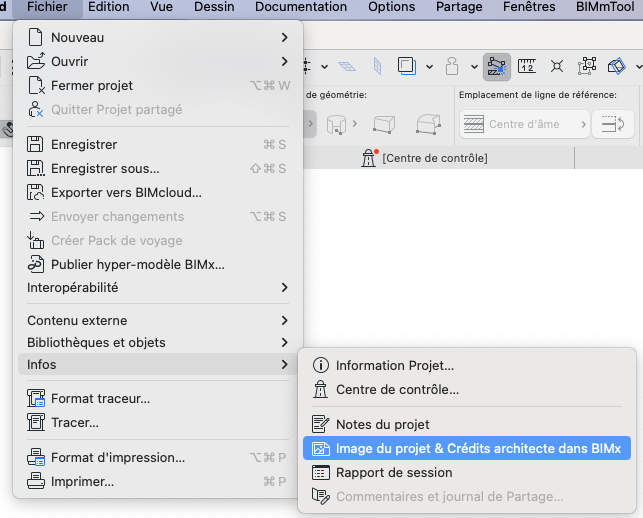Click the measure tool ruler icon
The image size is (643, 518).
point(527,66)
